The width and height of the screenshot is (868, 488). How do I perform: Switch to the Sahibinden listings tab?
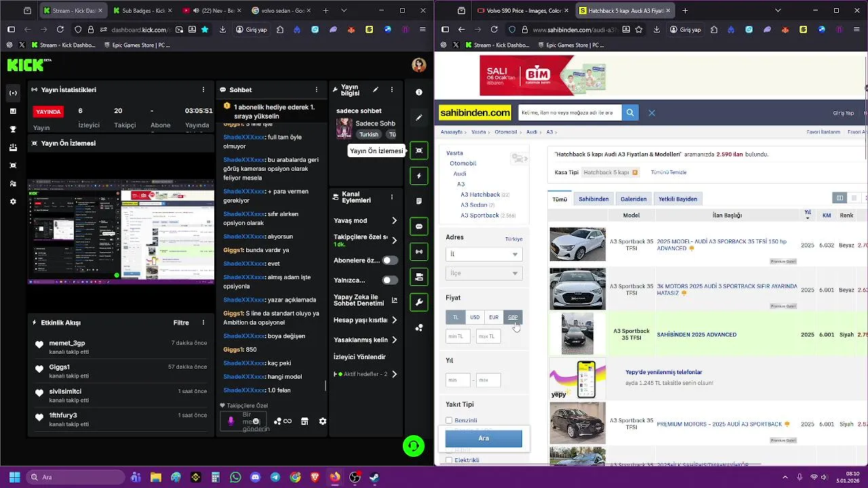(593, 199)
